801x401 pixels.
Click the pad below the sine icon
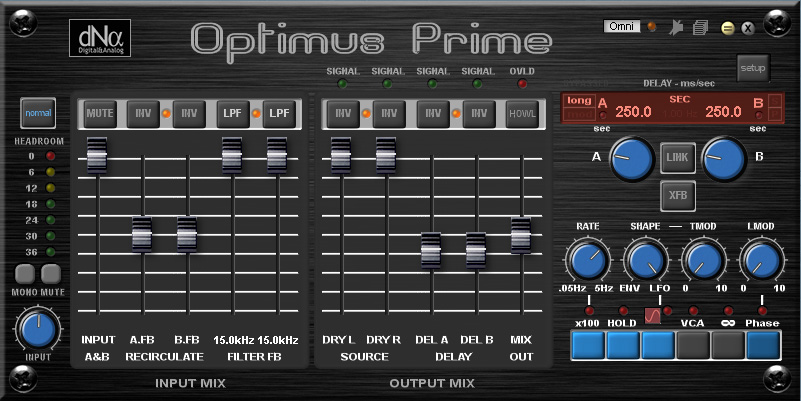(x=658, y=345)
